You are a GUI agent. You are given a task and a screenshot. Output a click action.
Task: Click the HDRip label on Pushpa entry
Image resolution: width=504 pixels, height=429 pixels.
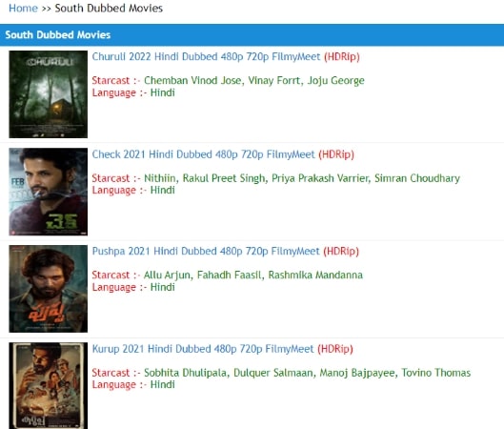[341, 252]
